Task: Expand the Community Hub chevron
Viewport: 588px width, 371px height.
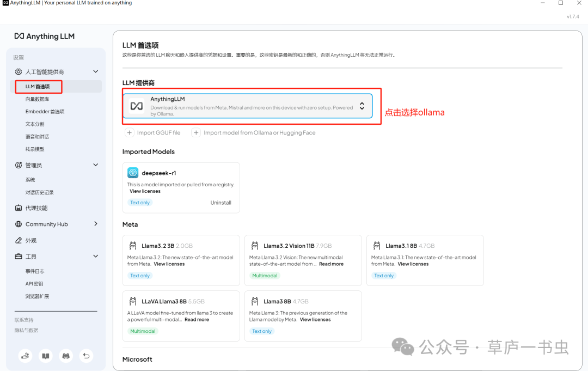Action: 96,223
